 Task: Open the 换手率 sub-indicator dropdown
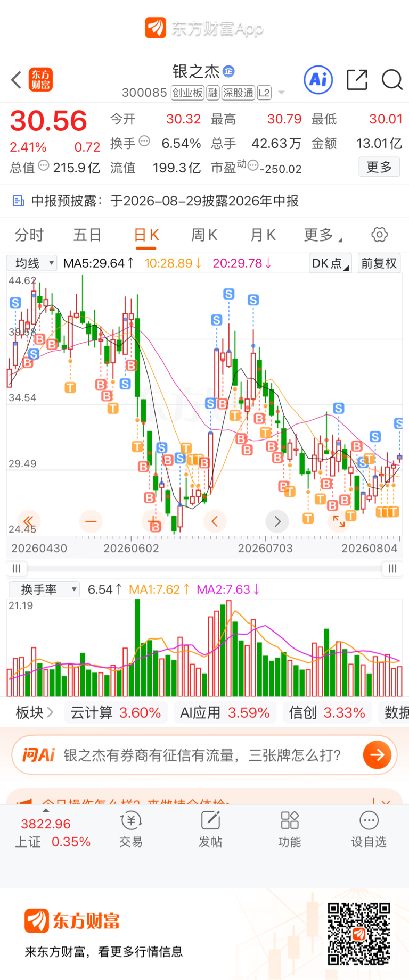[x=44, y=589]
